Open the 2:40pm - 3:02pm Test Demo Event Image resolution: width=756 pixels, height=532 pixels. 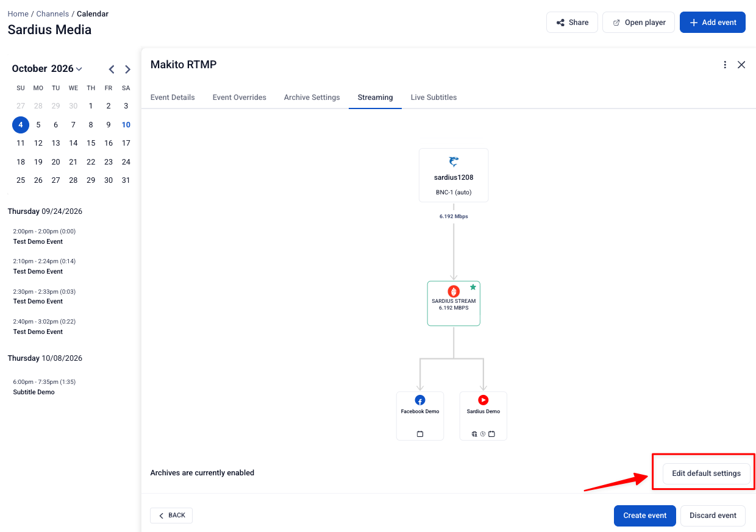45,327
